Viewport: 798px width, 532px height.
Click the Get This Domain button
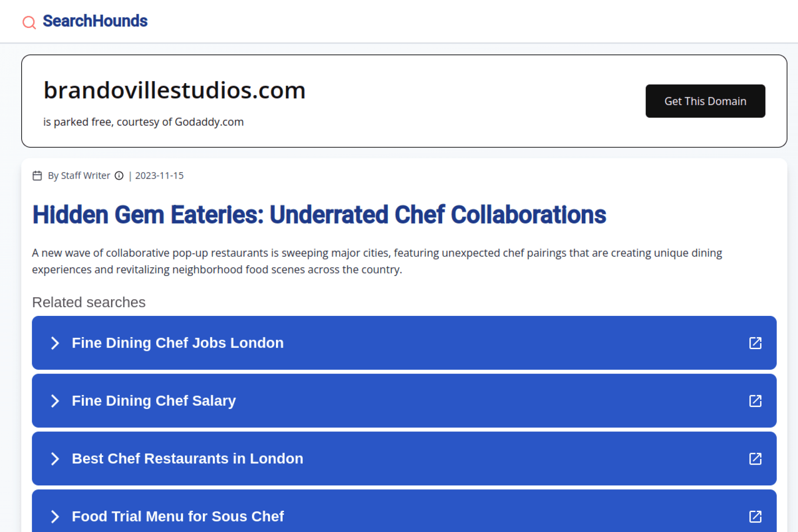pyautogui.click(x=705, y=101)
